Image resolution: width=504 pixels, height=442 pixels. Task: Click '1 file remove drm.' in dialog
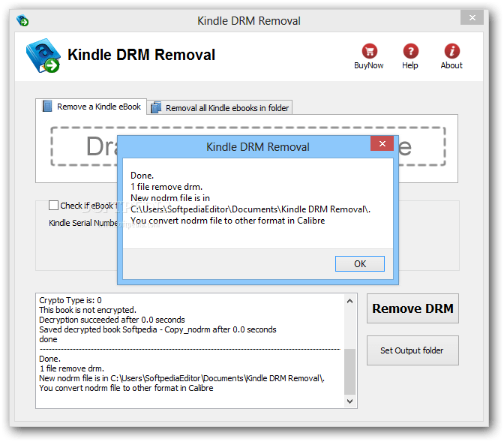(x=166, y=187)
